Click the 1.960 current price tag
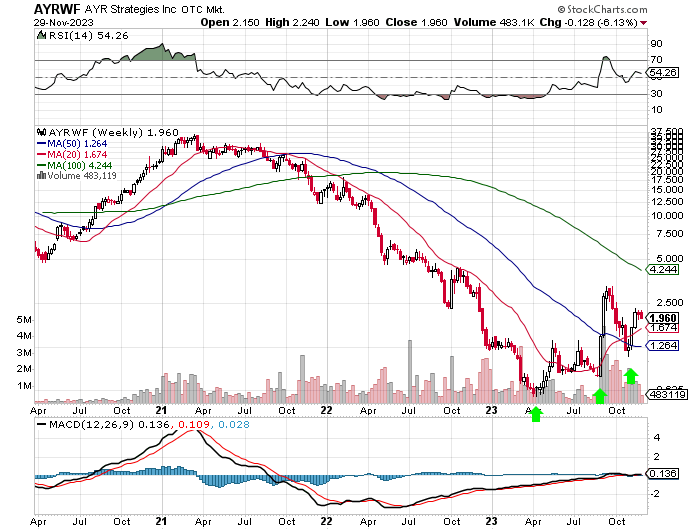The height and width of the screenshot is (530, 700). [664, 317]
